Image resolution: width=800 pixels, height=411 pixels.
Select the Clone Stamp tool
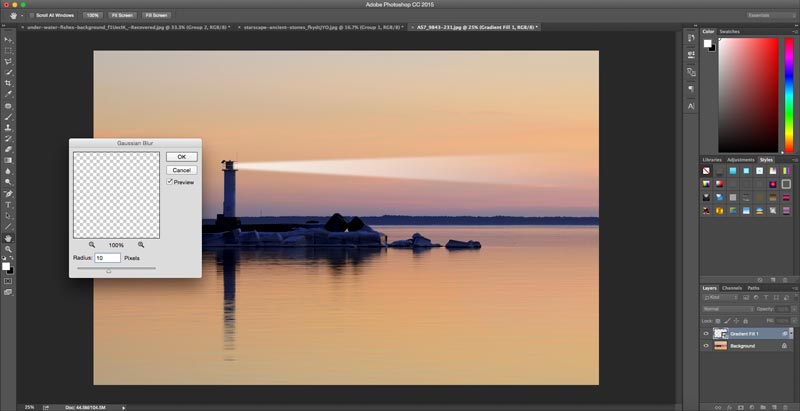[8, 128]
